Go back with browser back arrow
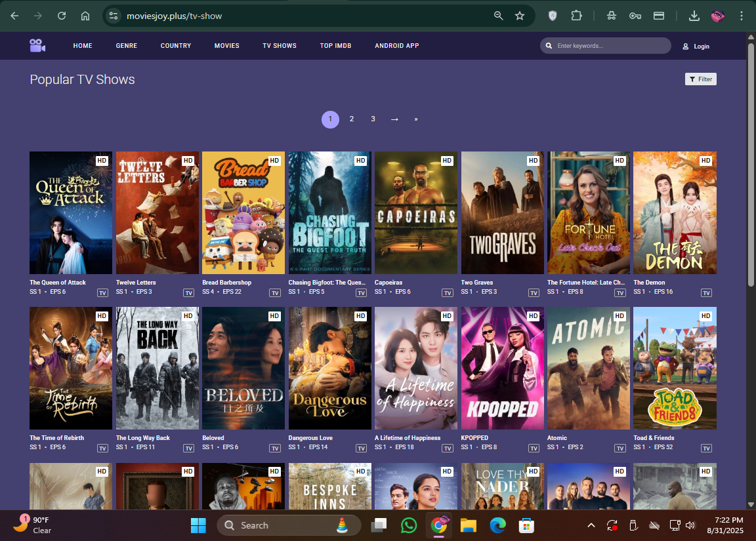 tap(14, 16)
